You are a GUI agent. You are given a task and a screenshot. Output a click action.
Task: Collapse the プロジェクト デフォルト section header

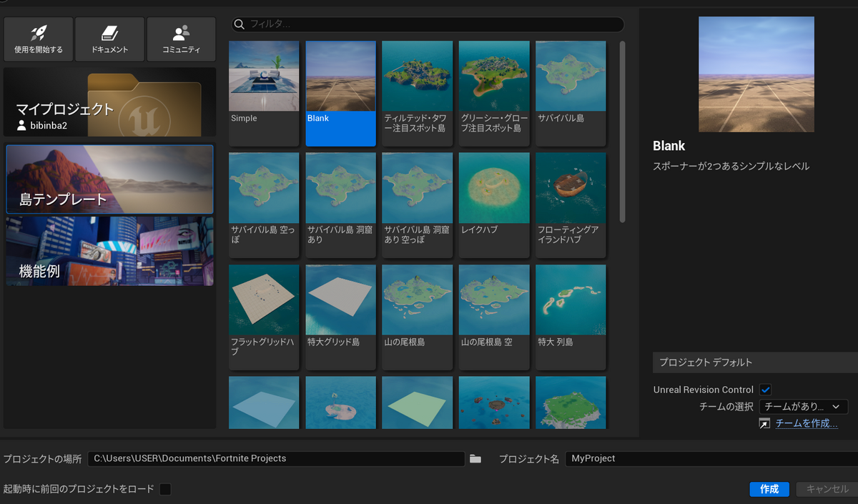click(x=755, y=362)
